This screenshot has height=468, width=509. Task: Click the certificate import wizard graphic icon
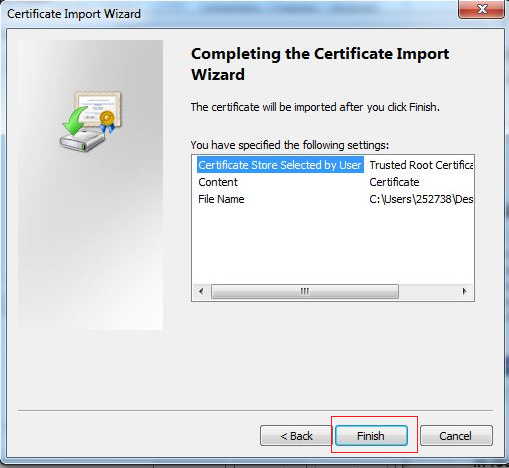point(91,121)
